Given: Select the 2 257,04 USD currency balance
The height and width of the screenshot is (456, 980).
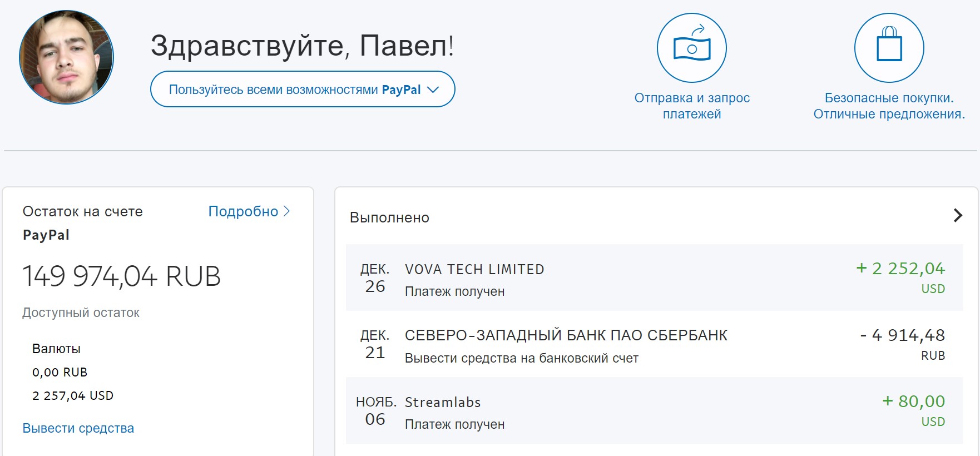Looking at the screenshot, I should tap(73, 395).
